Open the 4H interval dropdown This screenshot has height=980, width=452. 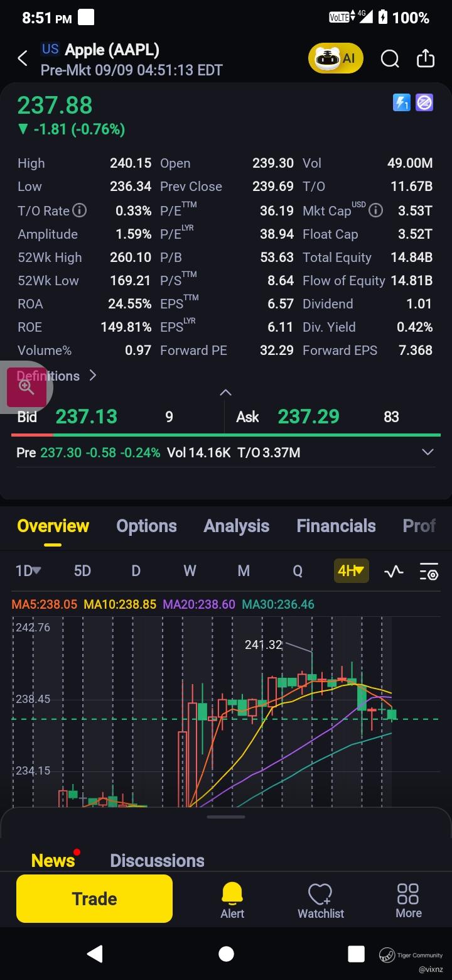(x=351, y=571)
